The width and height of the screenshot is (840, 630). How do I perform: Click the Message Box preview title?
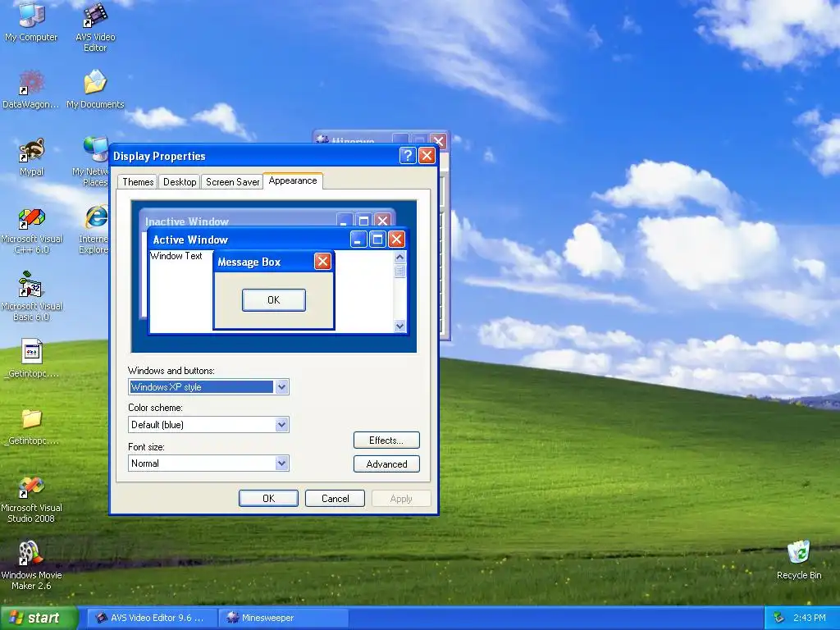coord(249,262)
